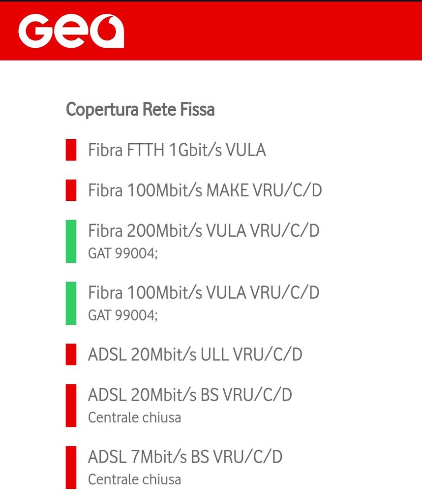Click the 'Copertura Rete Fissa' heading
The height and width of the screenshot is (504, 422).
click(140, 109)
